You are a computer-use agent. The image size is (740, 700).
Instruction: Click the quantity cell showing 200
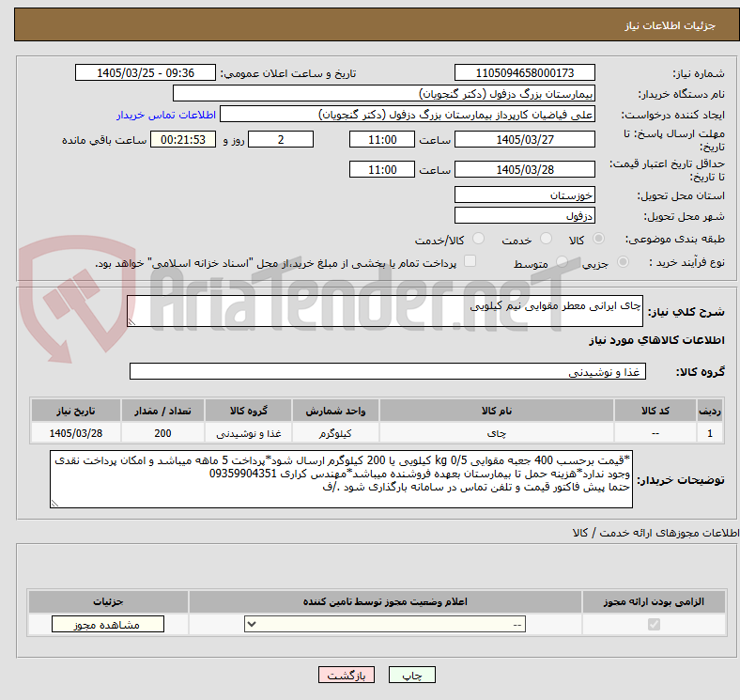click(162, 432)
